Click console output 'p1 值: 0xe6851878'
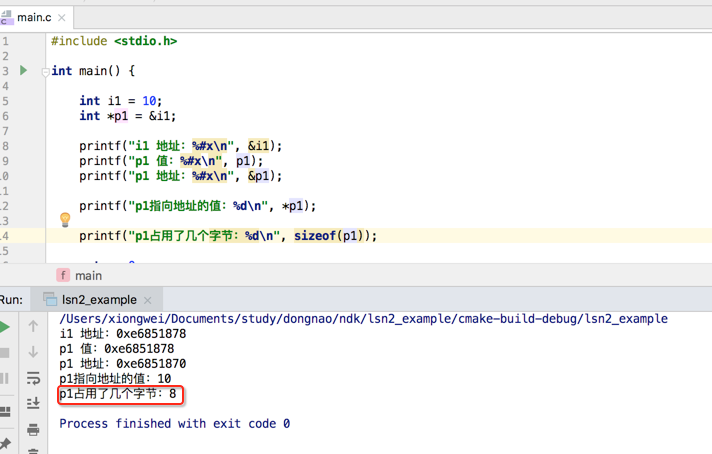Viewport: 712px width, 454px height. 117,349
